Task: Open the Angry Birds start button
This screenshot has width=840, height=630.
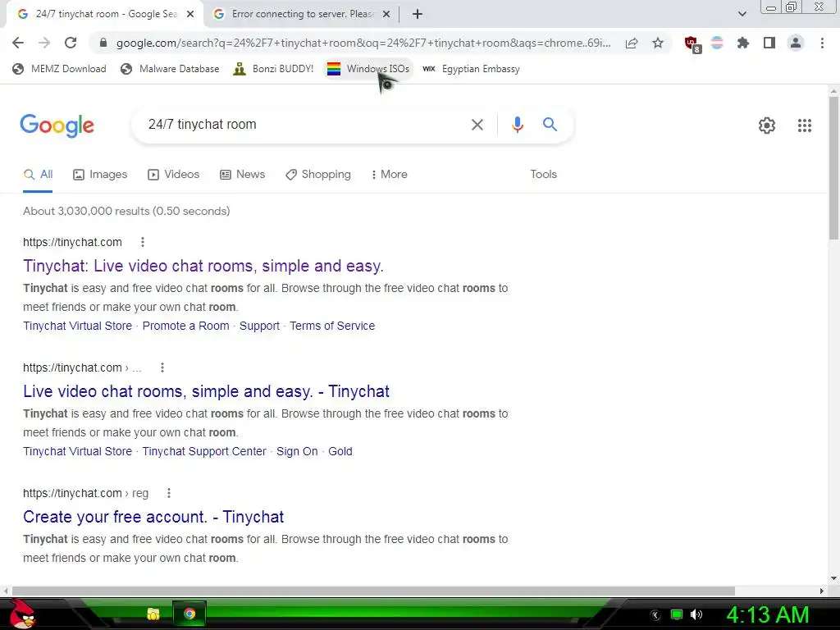Action: click(22, 614)
